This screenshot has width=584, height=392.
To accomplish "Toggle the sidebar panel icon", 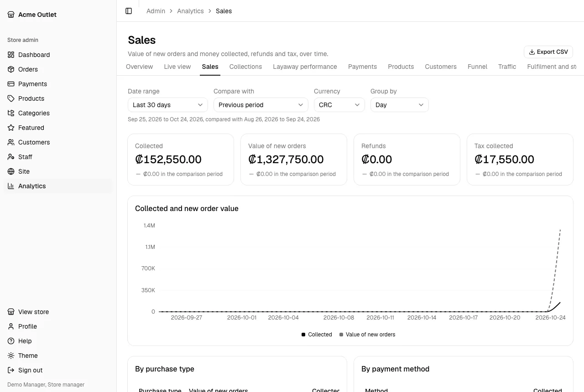I will [x=129, y=11].
